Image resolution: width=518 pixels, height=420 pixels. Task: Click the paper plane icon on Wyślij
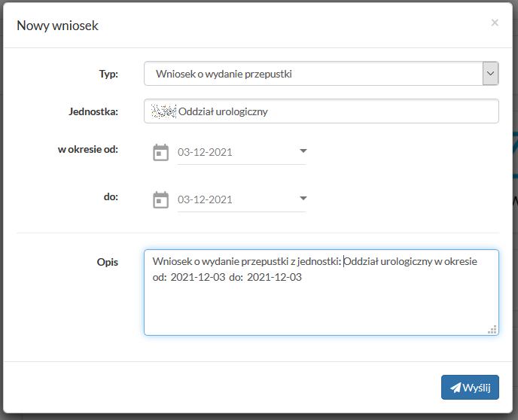coord(455,388)
